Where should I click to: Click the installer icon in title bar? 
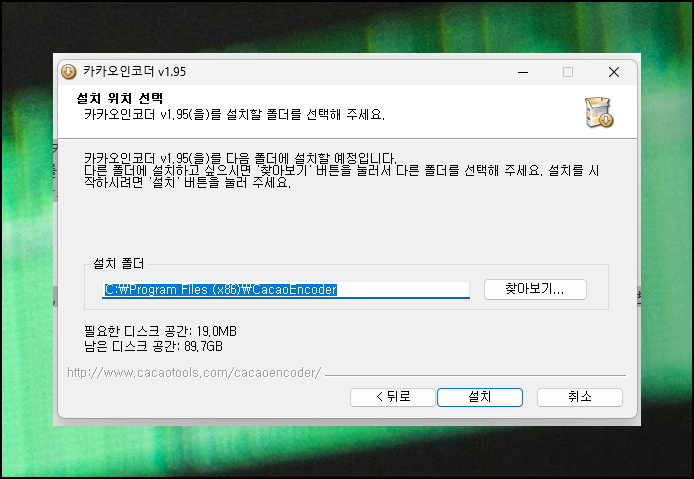point(69,71)
